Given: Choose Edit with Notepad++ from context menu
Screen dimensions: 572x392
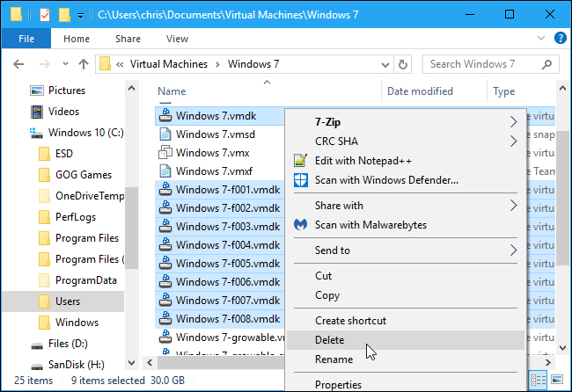Looking at the screenshot, I should 406,161.
